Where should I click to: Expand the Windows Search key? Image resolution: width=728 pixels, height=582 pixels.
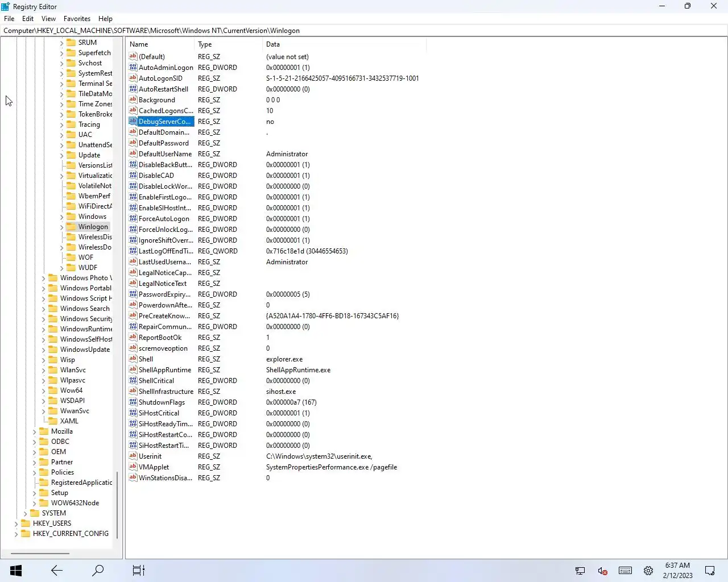pos(43,309)
